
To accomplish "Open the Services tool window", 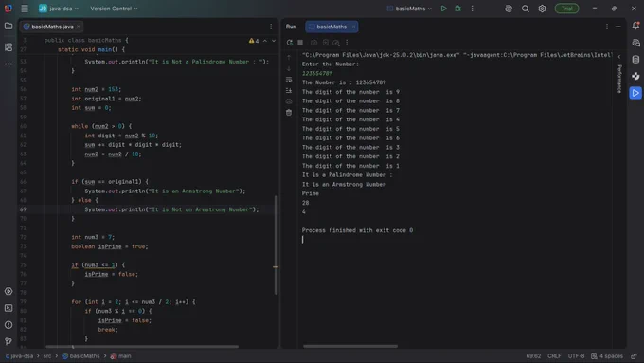I will pos(9,291).
